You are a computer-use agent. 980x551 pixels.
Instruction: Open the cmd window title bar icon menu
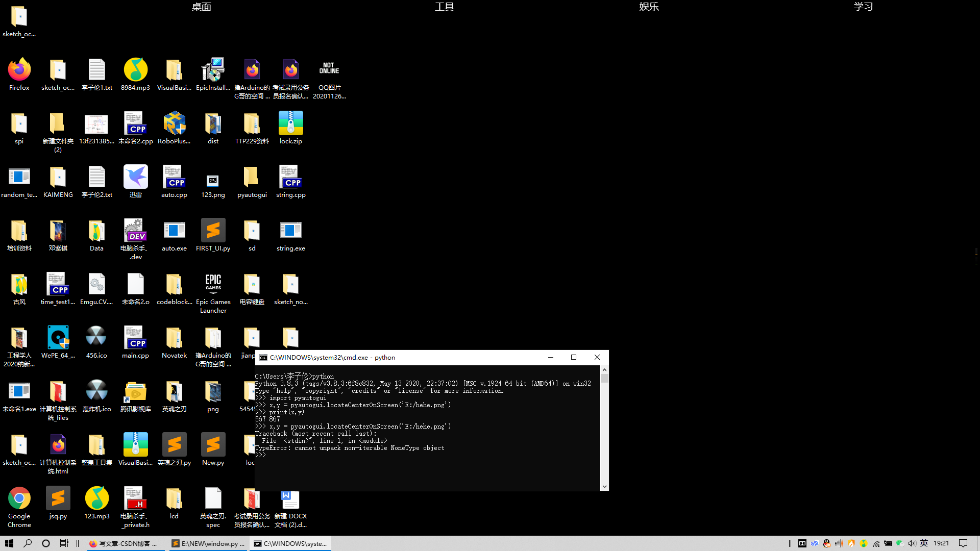click(263, 358)
